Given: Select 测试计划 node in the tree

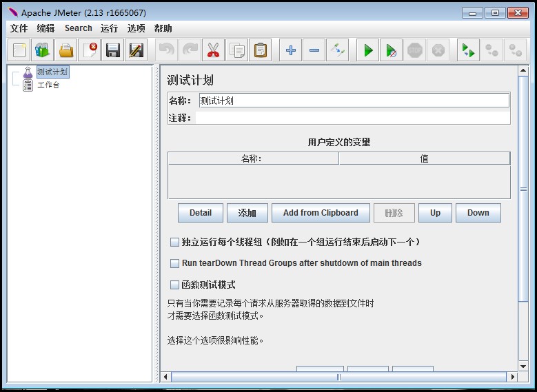Looking at the screenshot, I should (x=52, y=72).
